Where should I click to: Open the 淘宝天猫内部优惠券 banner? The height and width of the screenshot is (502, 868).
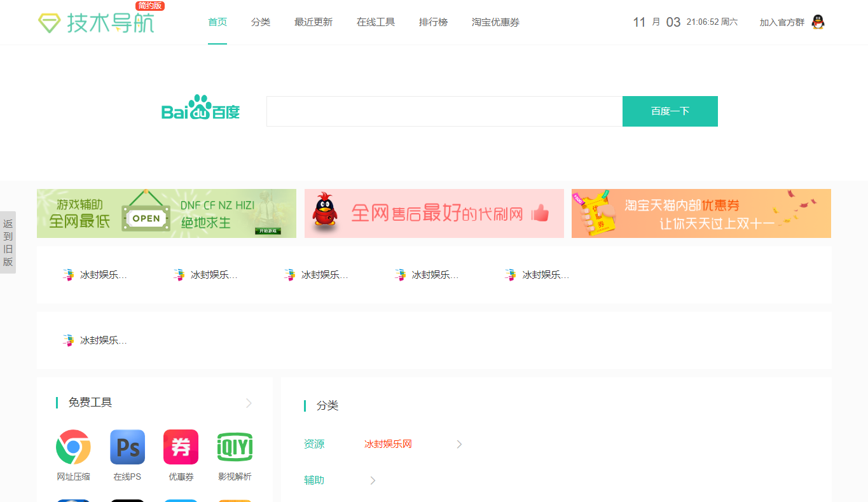click(701, 213)
